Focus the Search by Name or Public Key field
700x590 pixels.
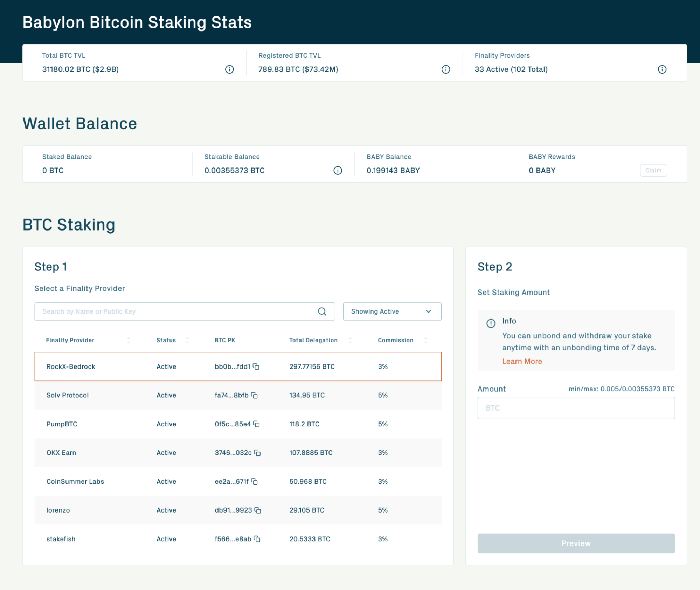coord(185,311)
